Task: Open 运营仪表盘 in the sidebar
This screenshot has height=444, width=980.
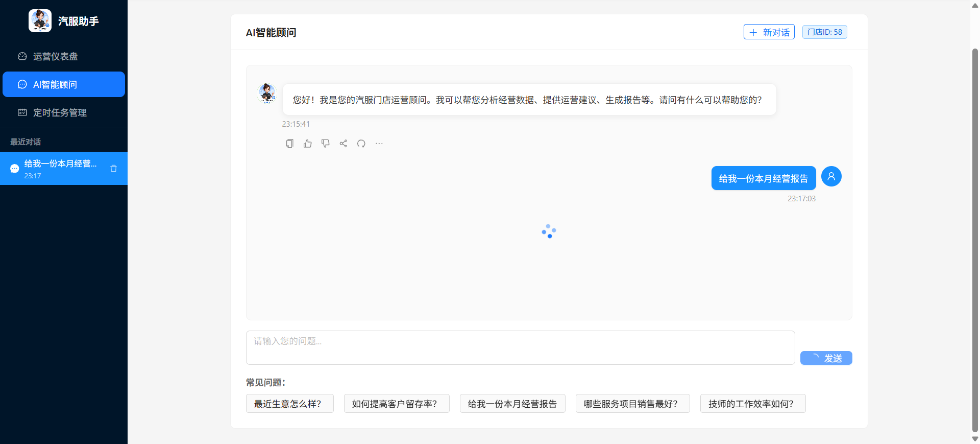Action: [64, 56]
